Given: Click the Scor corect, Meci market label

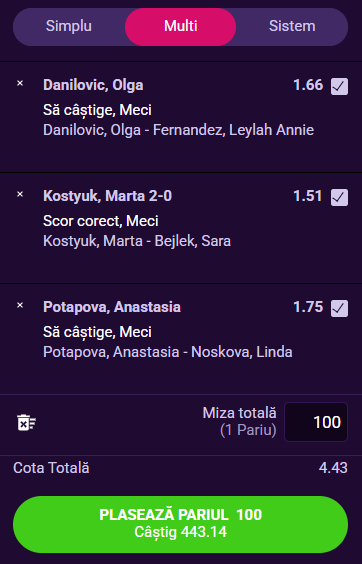Looking at the screenshot, I should click(101, 221).
